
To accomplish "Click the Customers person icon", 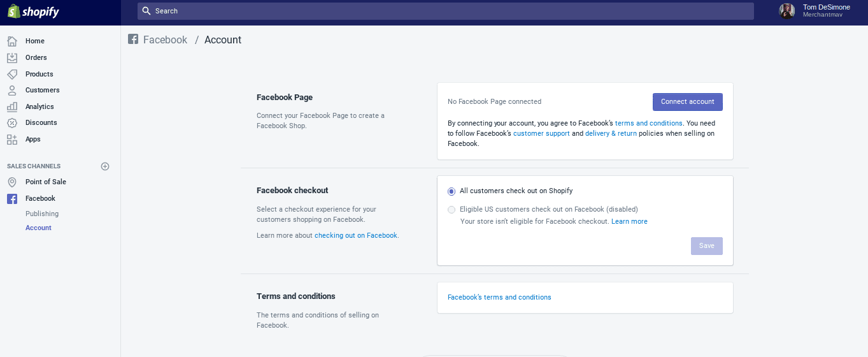I will 12,91.
